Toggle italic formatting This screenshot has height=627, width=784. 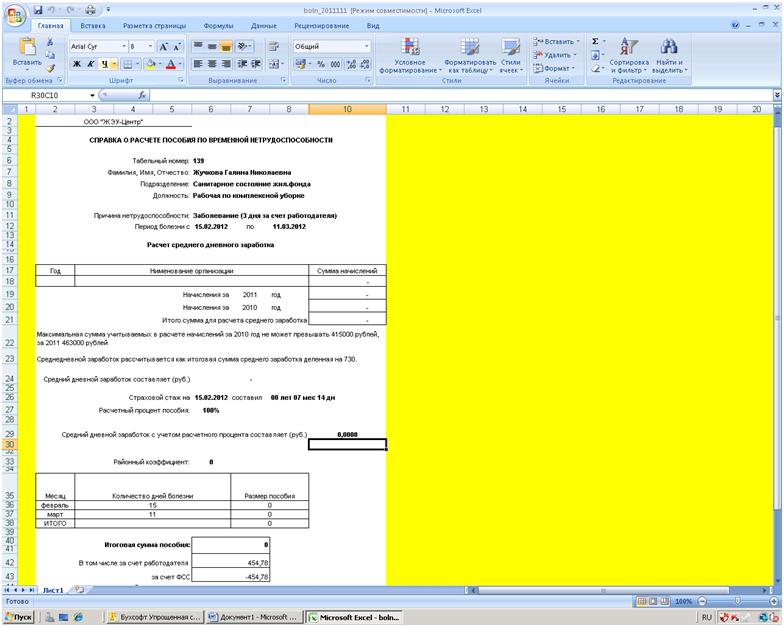(90, 63)
